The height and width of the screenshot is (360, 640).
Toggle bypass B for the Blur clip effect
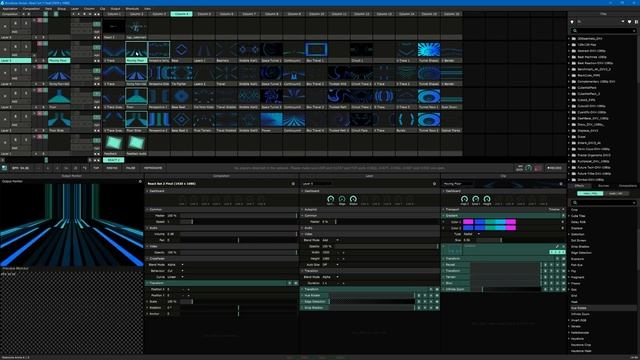(x=545, y=283)
